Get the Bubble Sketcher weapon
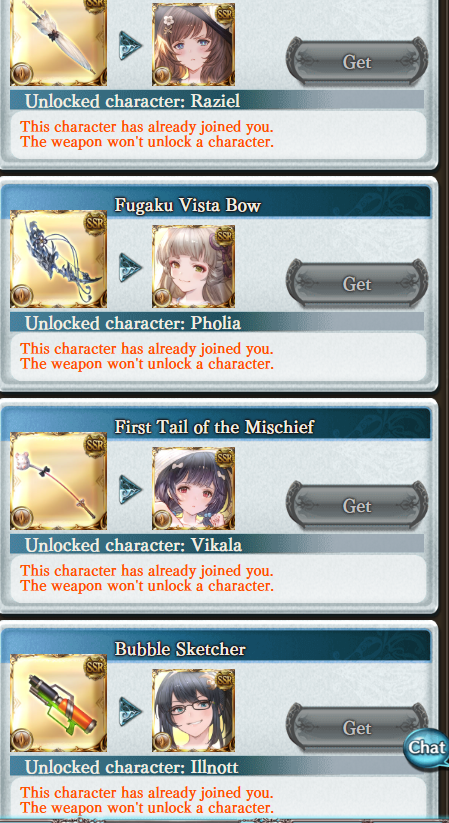 tap(357, 727)
